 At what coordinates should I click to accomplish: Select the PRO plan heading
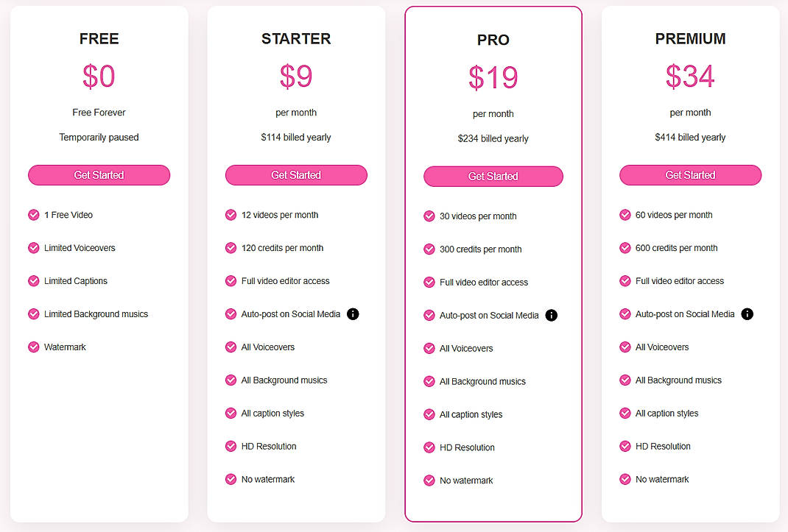point(493,40)
